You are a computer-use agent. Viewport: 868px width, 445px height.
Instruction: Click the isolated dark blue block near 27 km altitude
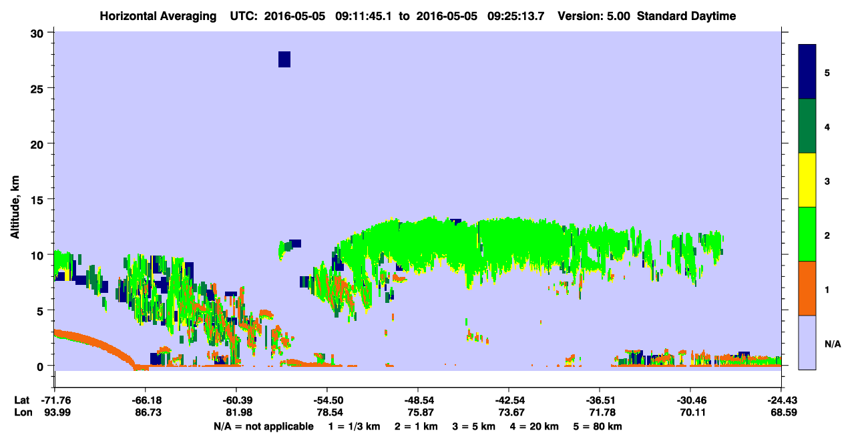[284, 59]
